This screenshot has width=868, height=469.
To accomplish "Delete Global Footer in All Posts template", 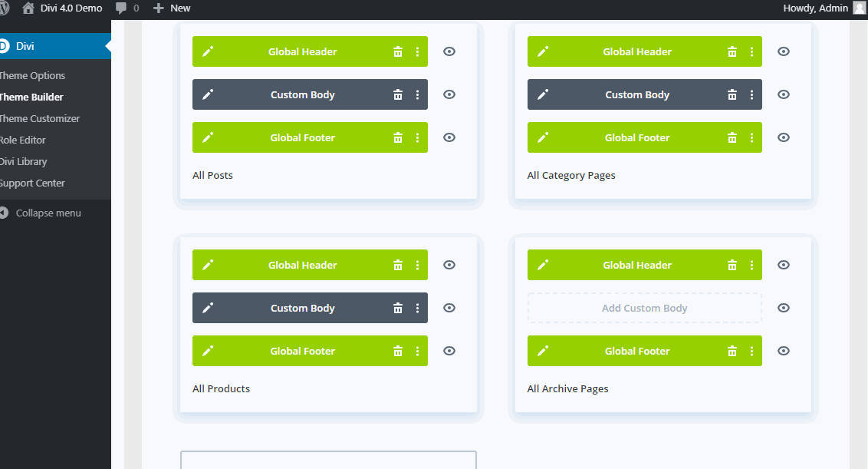I will pos(397,137).
